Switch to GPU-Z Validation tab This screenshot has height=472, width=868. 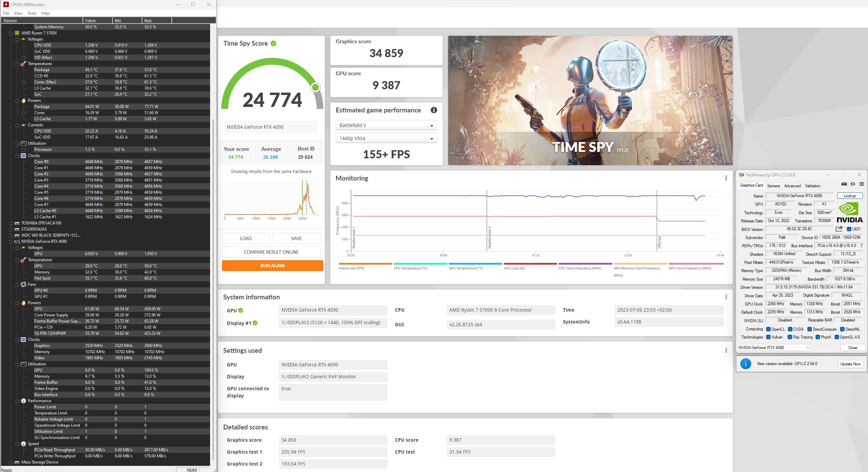(x=812, y=186)
